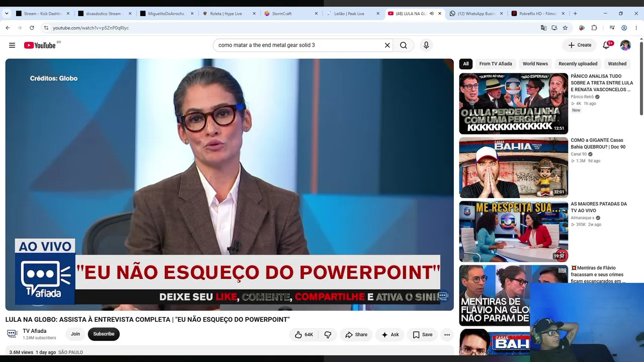
Task: Subscribe to TV Afiada
Action: pyautogui.click(x=104, y=334)
